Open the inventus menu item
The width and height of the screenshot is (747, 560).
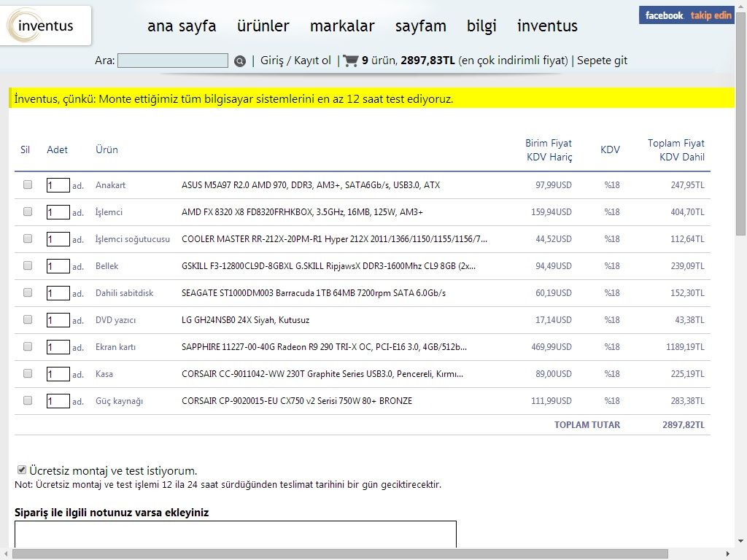point(547,26)
